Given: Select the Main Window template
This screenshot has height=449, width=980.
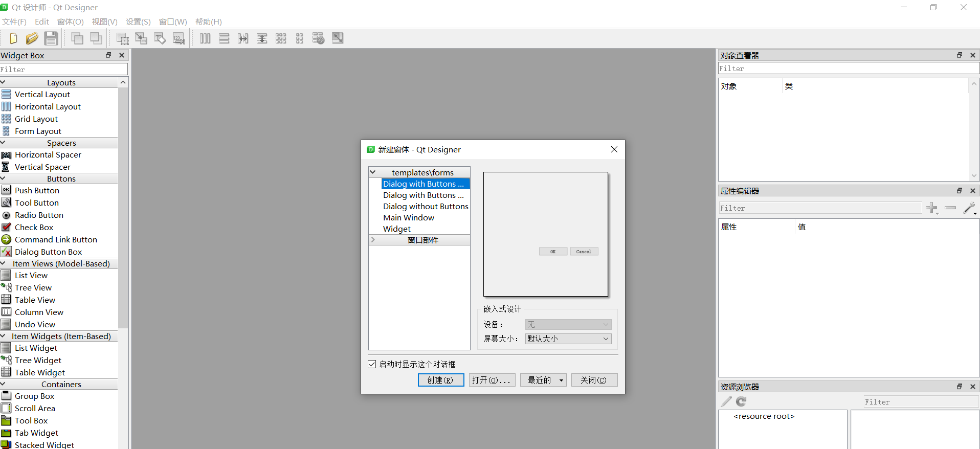Looking at the screenshot, I should tap(409, 217).
